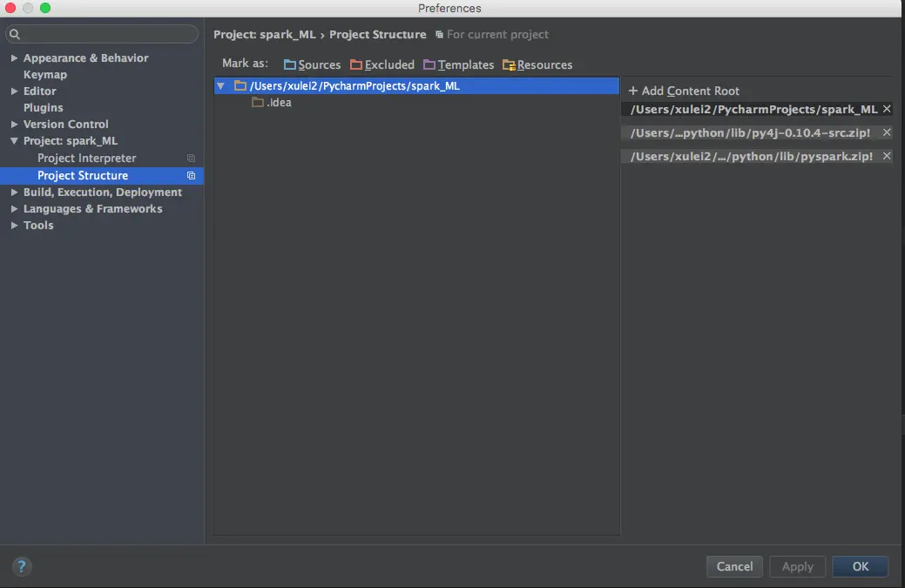Viewport: 905px width, 588px height.
Task: Expand Languages & Frameworks arrow
Action: coord(14,209)
